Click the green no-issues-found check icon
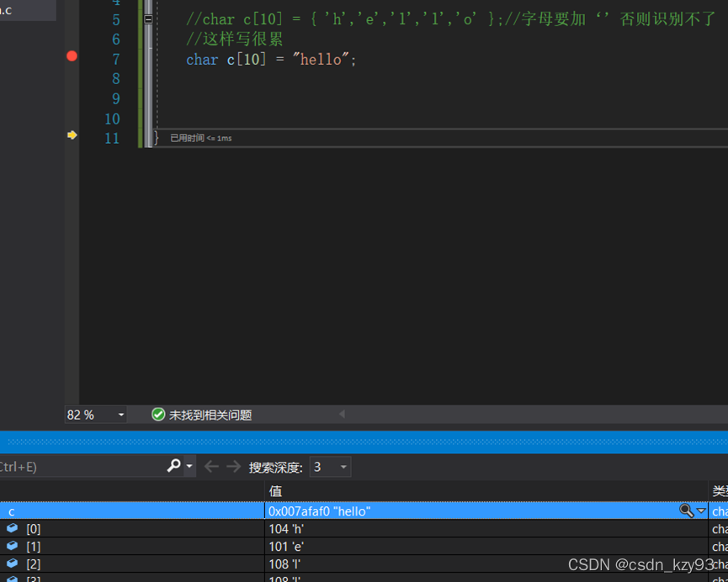This screenshot has width=728, height=582. click(158, 415)
